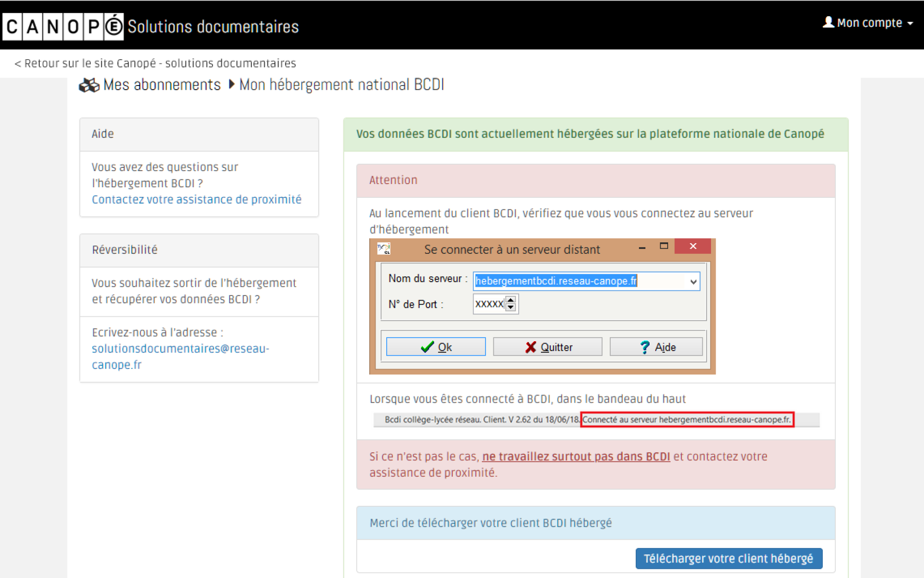This screenshot has height=578, width=924.
Task: Click the Connecté au serveur status text
Action: click(687, 419)
